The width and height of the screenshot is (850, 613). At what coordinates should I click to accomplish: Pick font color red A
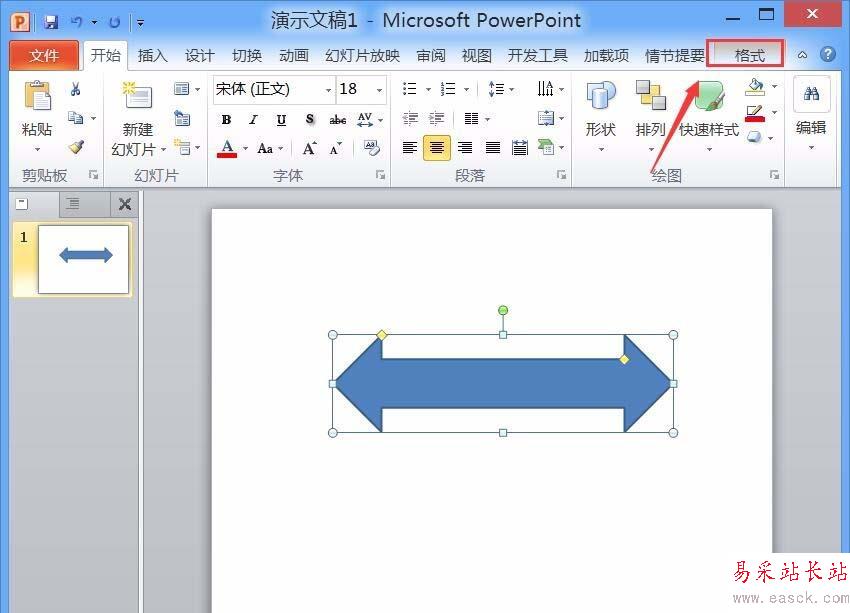tap(227, 148)
